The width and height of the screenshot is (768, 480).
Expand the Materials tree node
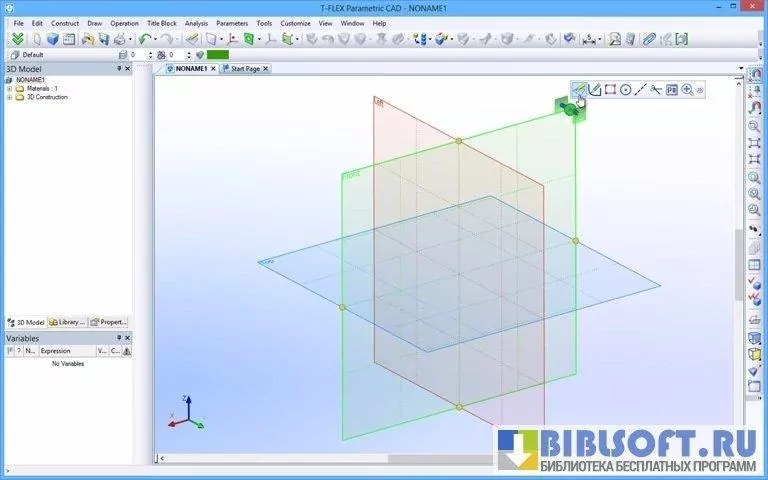tap(9, 88)
